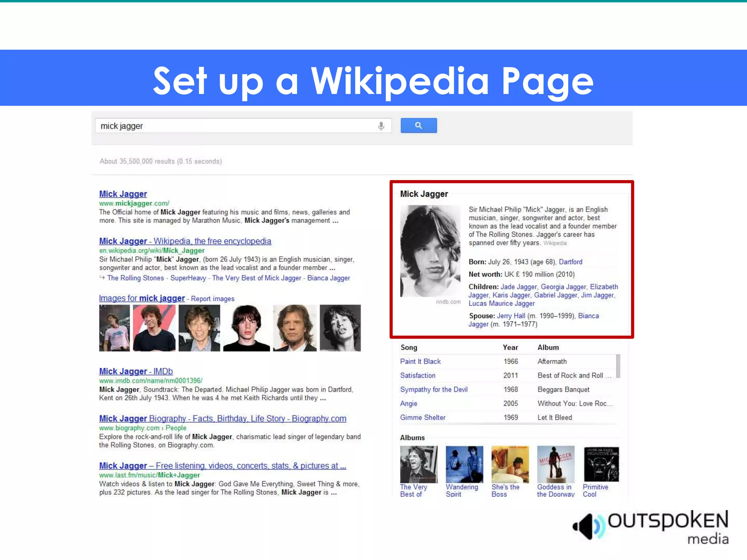Open Wandering Spirit album cover
Image resolution: width=747 pixels, height=560 pixels.
click(464, 464)
